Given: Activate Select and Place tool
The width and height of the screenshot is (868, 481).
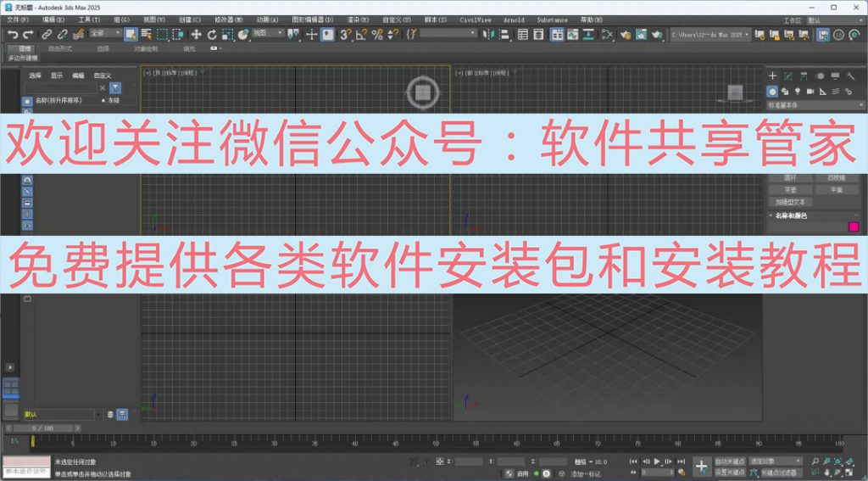Looking at the screenshot, I should coord(243,34).
